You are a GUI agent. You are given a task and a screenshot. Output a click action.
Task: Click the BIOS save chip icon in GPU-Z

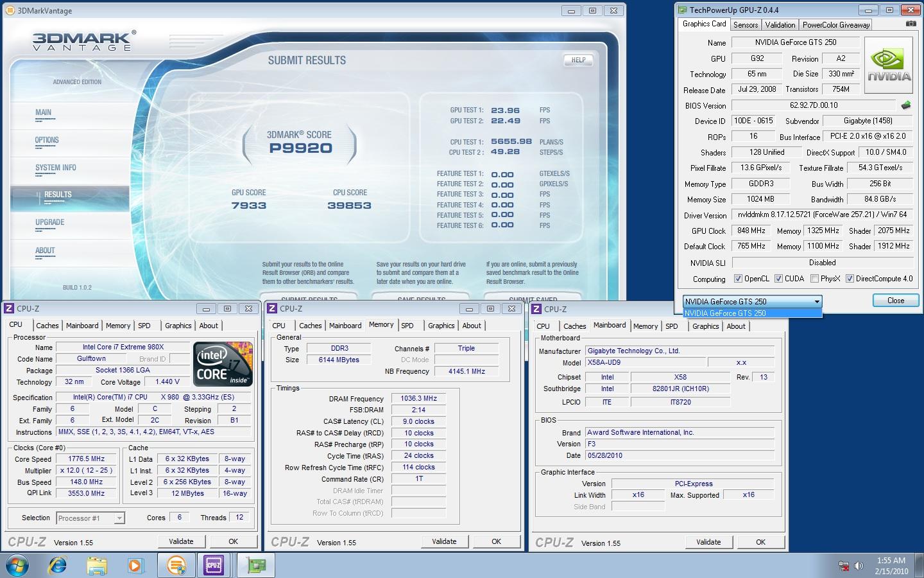906,105
